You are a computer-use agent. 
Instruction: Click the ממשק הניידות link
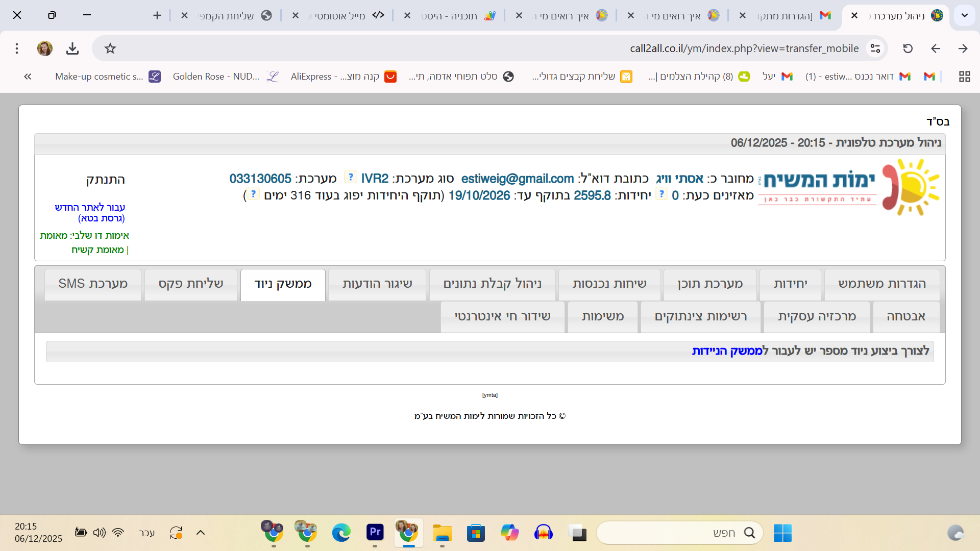pos(727,351)
